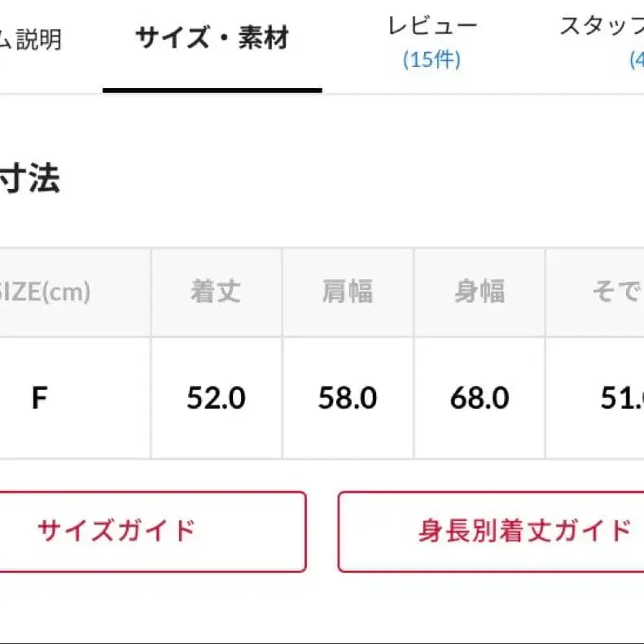644x644 pixels.
Task: Open the サイズガイド button
Action: [153, 532]
